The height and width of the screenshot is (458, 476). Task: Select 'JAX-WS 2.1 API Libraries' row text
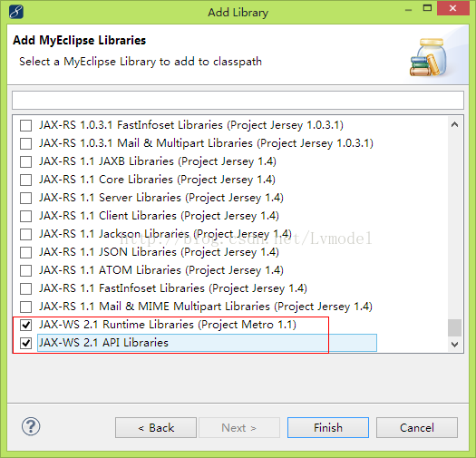tap(103, 343)
